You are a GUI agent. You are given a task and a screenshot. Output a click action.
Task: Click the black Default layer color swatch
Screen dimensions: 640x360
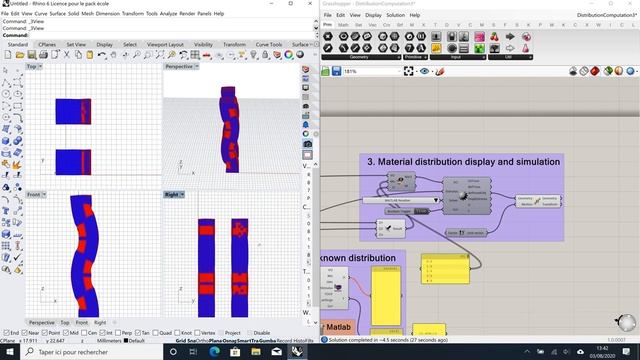click(x=126, y=340)
